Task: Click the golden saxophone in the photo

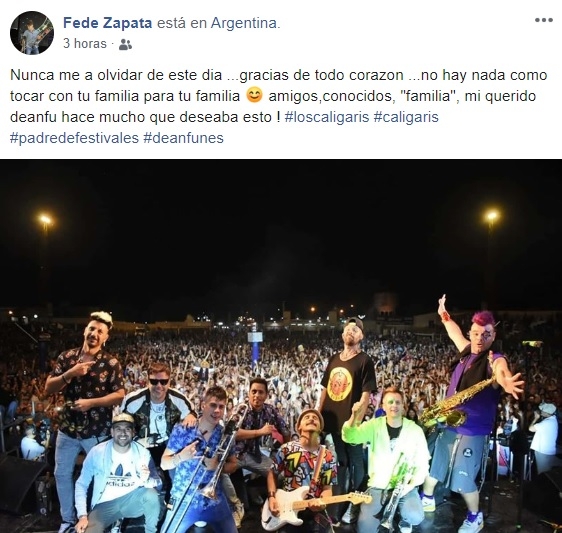Action: (455, 403)
